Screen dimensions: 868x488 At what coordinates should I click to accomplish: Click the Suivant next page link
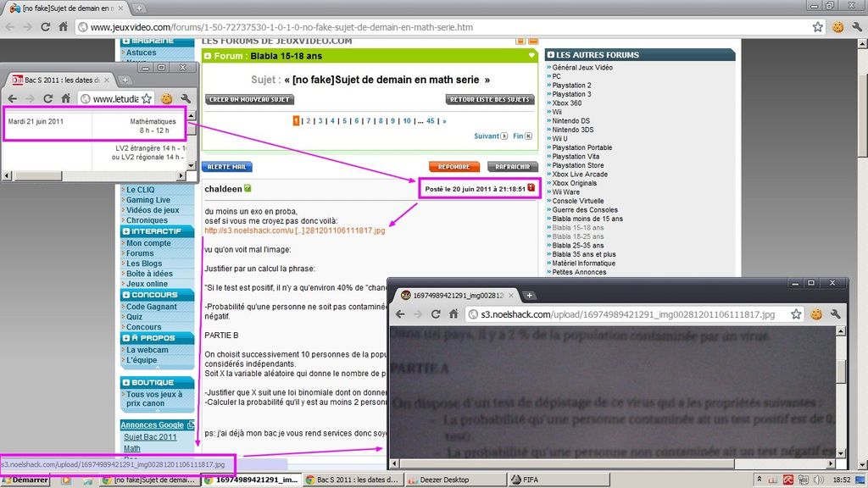click(491, 136)
